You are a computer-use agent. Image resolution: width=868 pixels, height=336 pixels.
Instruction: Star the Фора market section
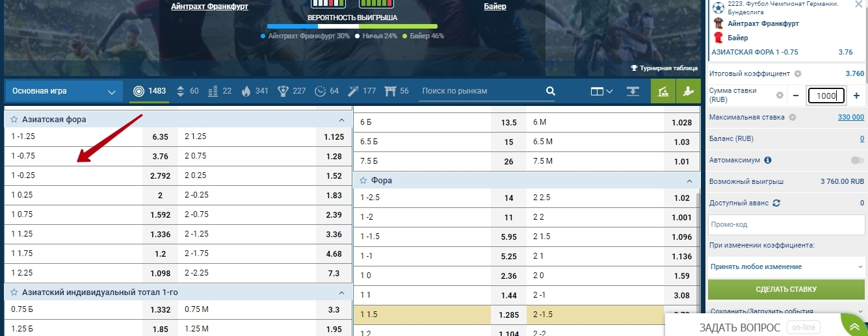[363, 181]
